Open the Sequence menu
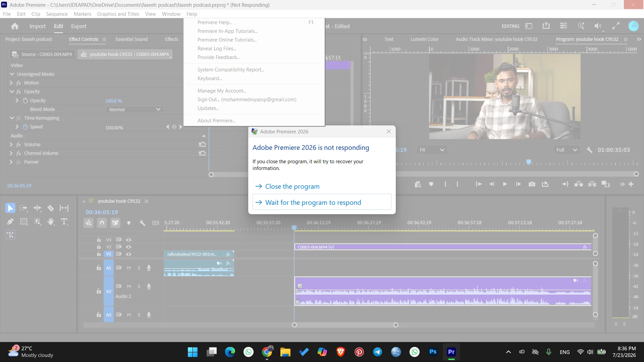The width and height of the screenshot is (644, 362). (x=57, y=14)
